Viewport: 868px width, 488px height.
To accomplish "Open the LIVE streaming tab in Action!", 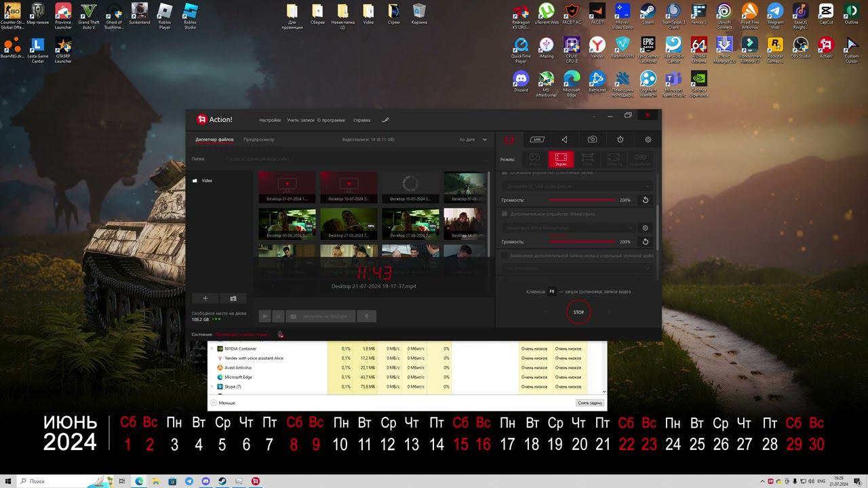I will 536,140.
